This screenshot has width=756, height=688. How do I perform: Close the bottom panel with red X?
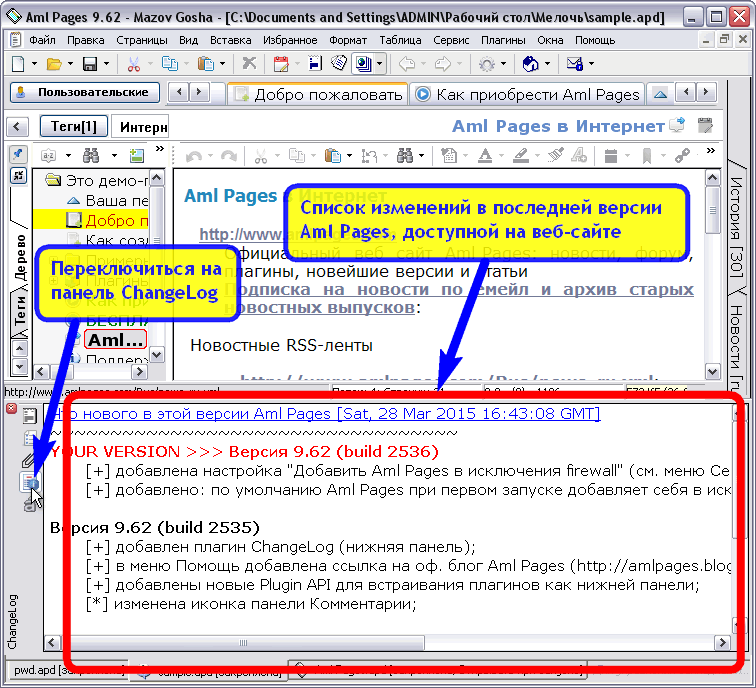tap(11, 408)
